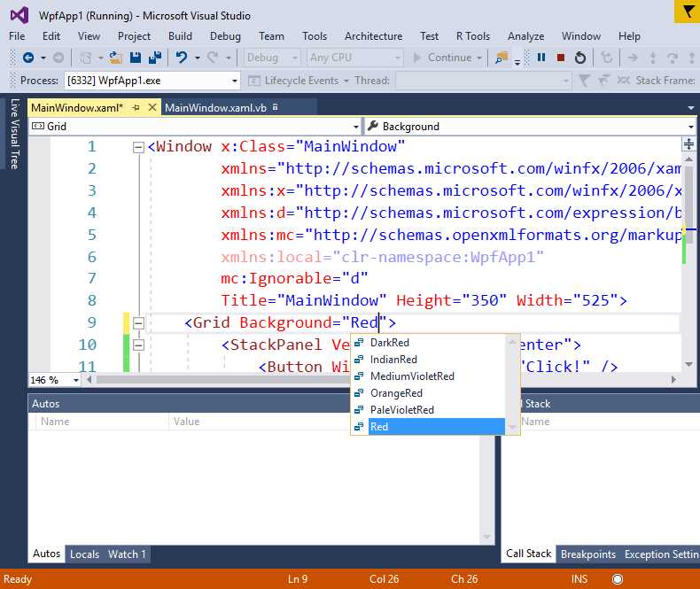Open the Window menu
The width and height of the screenshot is (700, 589).
[580, 36]
